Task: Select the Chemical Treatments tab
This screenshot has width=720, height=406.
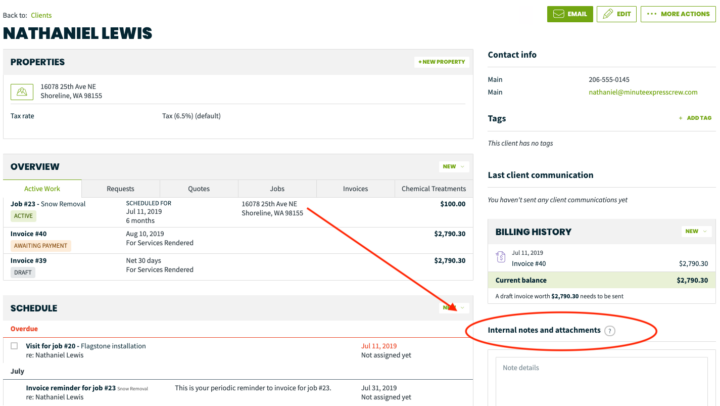Action: click(433, 188)
